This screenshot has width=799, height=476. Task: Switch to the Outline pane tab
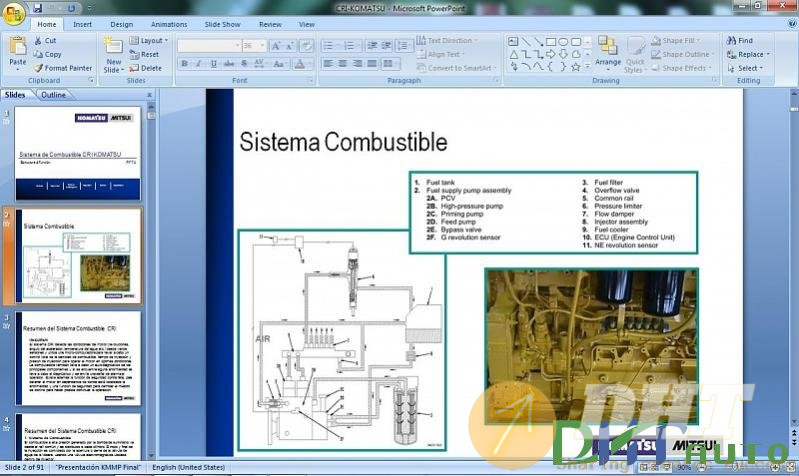tap(53, 95)
